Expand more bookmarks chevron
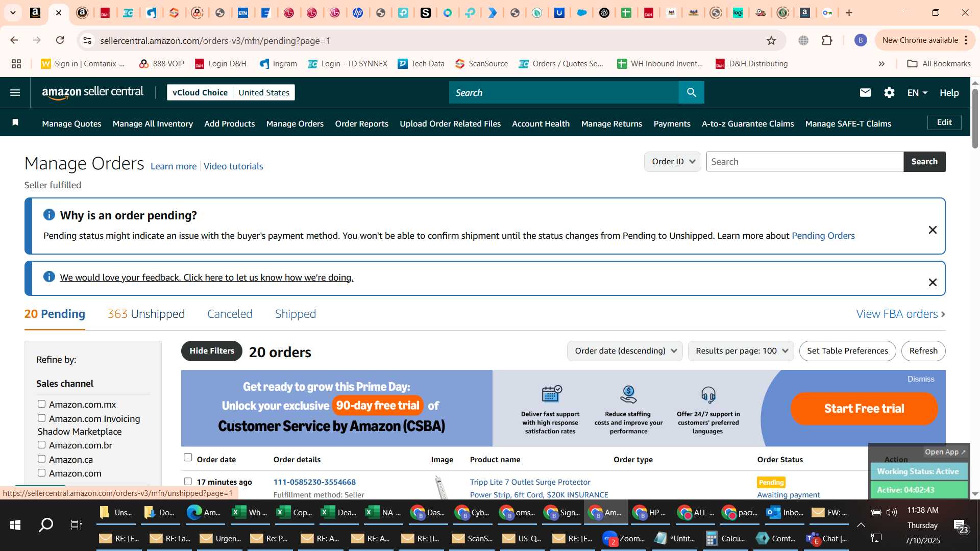This screenshot has height=551, width=980. point(881,64)
